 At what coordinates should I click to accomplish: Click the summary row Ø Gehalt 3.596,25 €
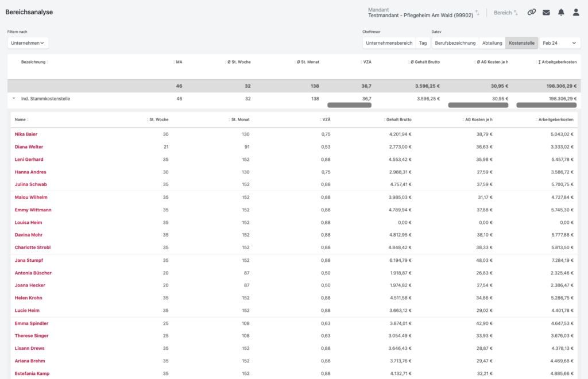(427, 86)
